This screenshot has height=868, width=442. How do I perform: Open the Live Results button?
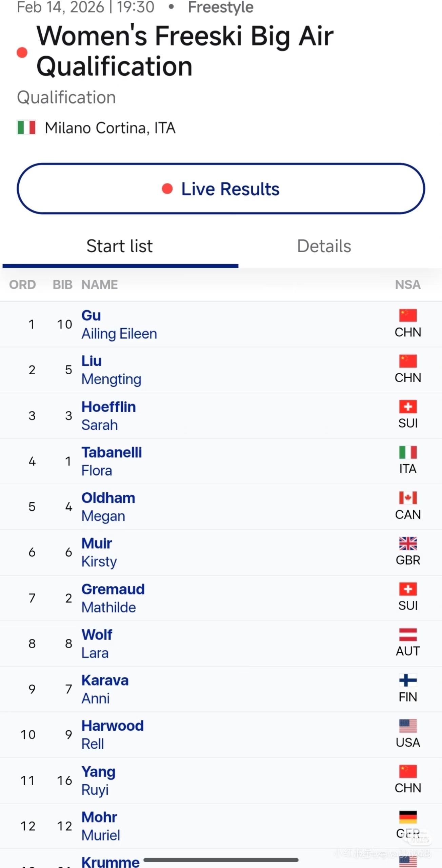[x=221, y=189]
